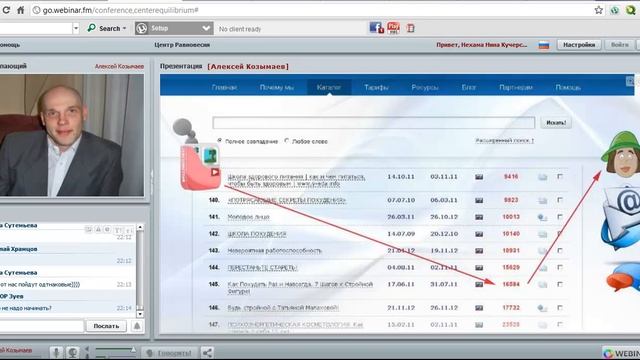The image size is (640, 360).
Task: Click the 'Искать!' search button
Action: [x=556, y=122]
